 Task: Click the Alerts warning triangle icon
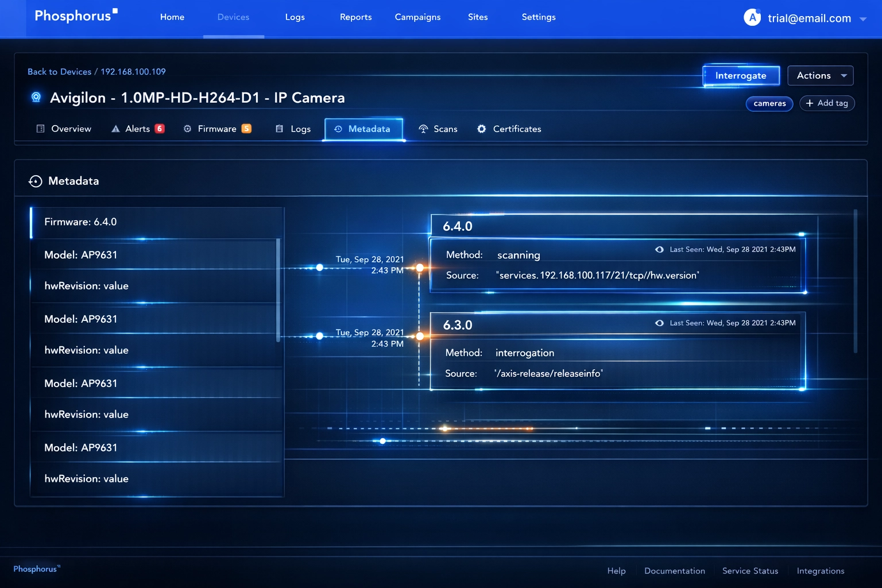pos(115,129)
